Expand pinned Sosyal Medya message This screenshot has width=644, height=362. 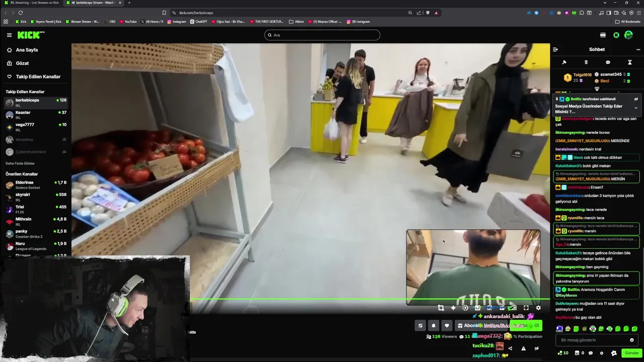[636, 108]
